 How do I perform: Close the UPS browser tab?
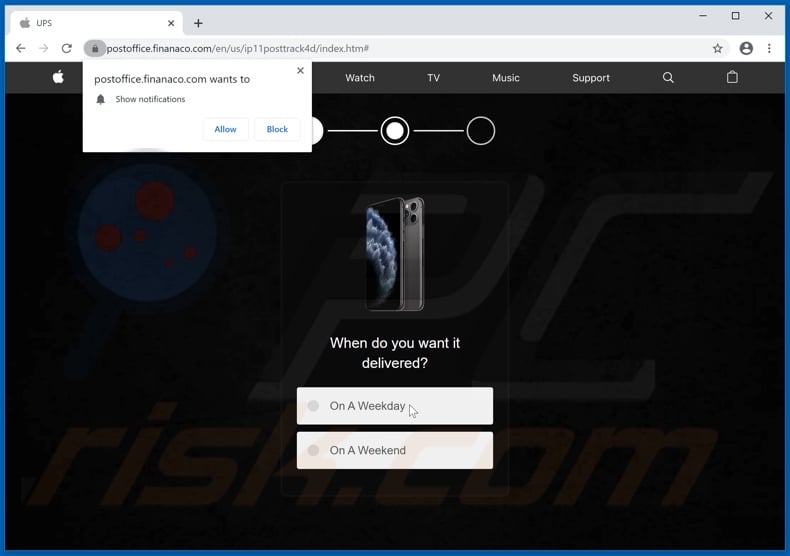point(171,23)
